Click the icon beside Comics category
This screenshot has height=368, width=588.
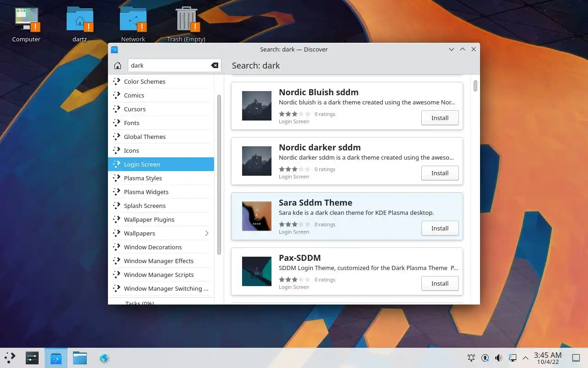(x=116, y=95)
